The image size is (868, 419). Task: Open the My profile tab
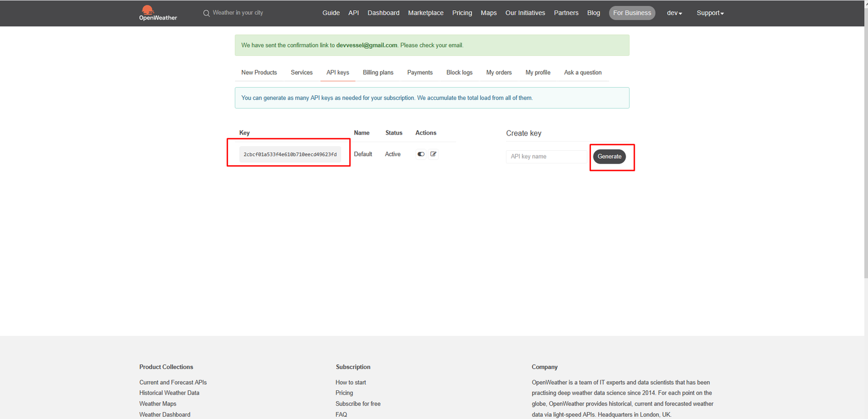pos(538,73)
